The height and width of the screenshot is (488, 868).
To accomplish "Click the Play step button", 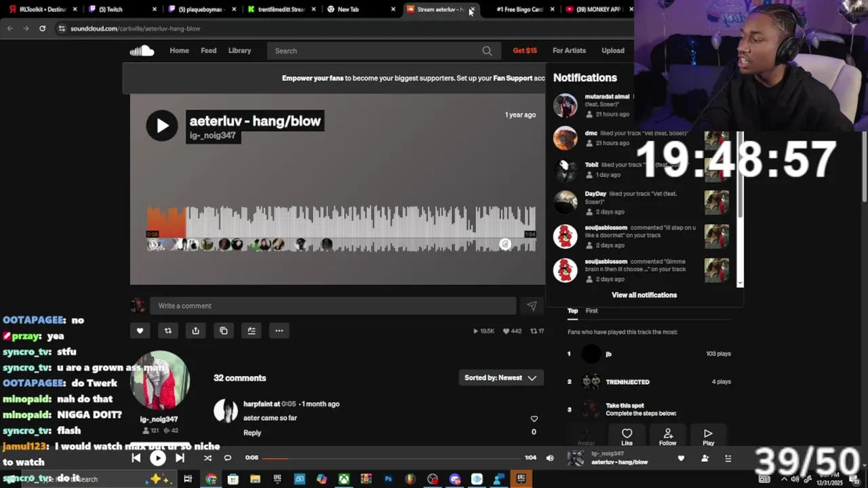I will (x=708, y=436).
